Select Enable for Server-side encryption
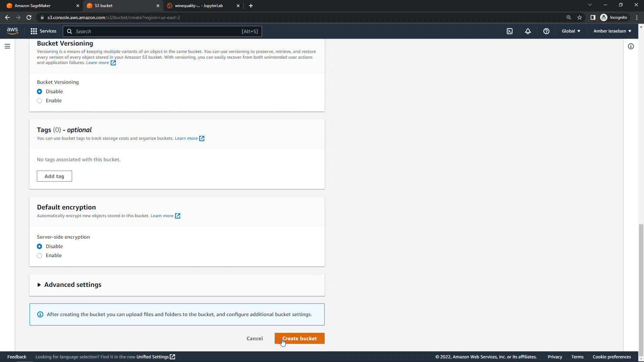644x362 pixels. (40, 255)
